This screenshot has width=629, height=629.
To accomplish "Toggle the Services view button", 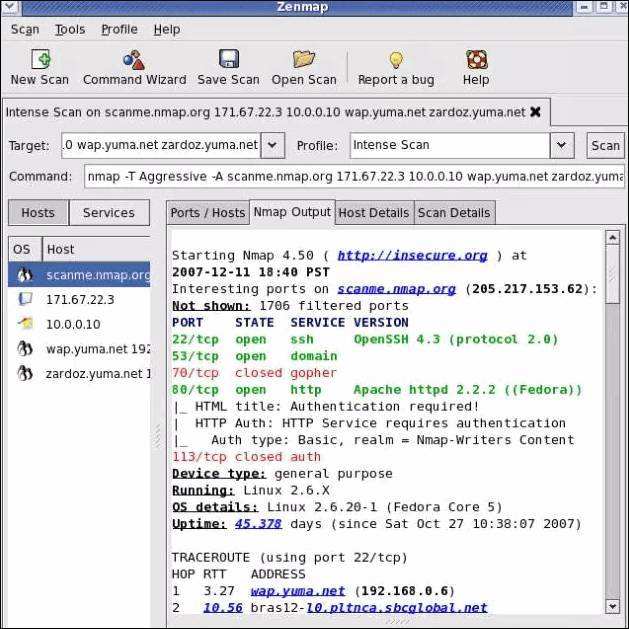I will (109, 213).
